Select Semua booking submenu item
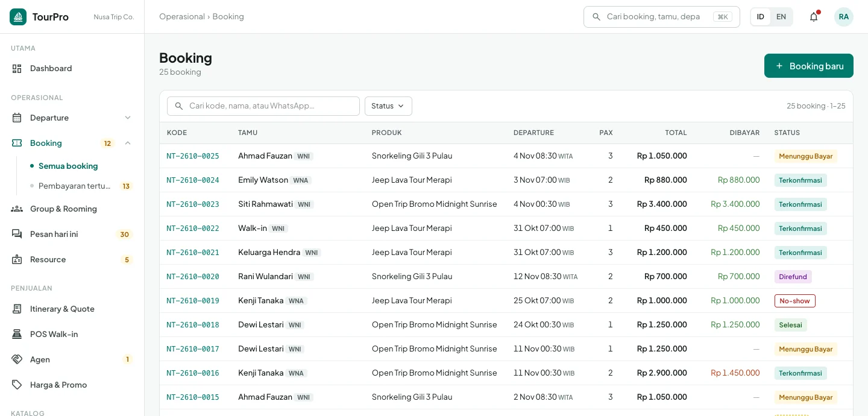The width and height of the screenshot is (868, 416). tap(68, 166)
